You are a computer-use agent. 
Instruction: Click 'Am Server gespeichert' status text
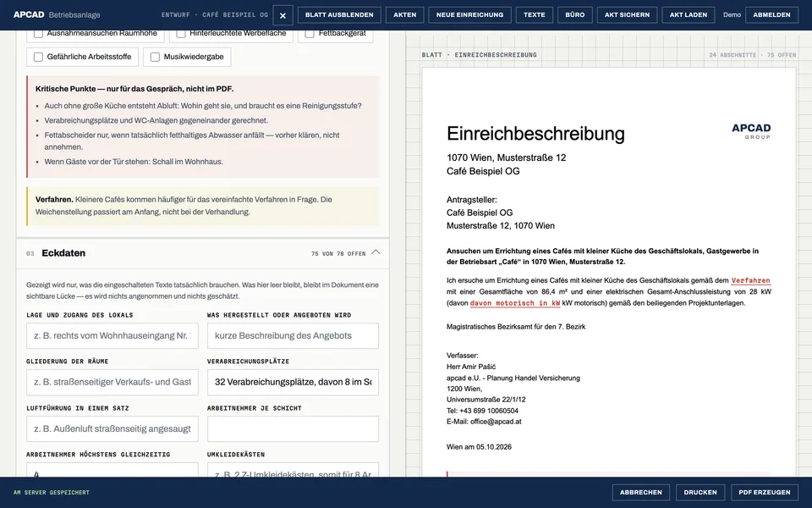coord(52,493)
